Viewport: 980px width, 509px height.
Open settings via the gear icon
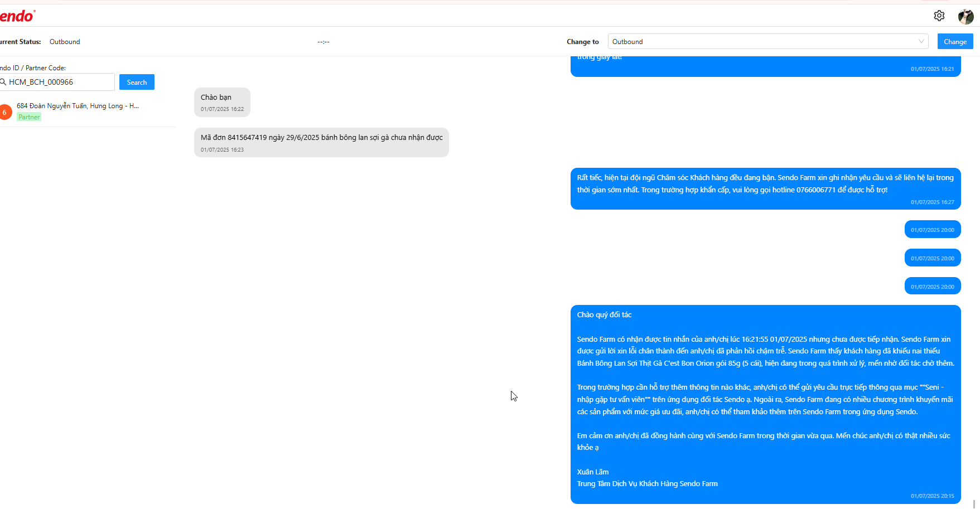pyautogui.click(x=939, y=16)
